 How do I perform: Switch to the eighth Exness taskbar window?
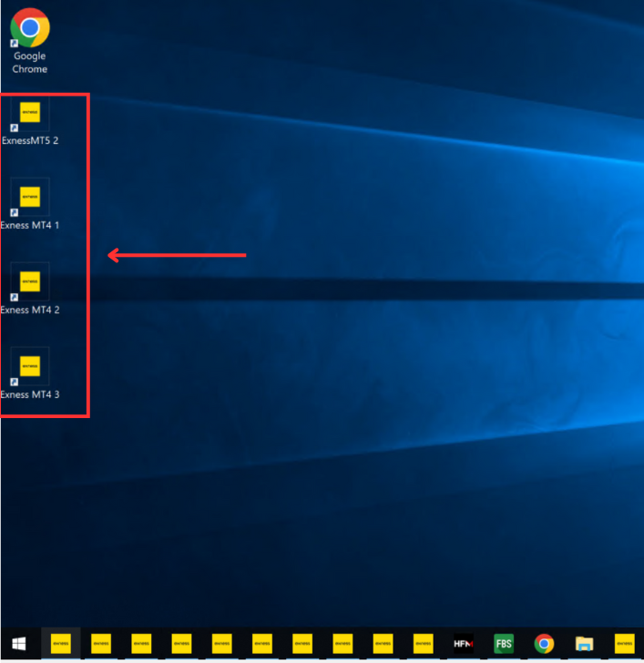click(x=342, y=644)
